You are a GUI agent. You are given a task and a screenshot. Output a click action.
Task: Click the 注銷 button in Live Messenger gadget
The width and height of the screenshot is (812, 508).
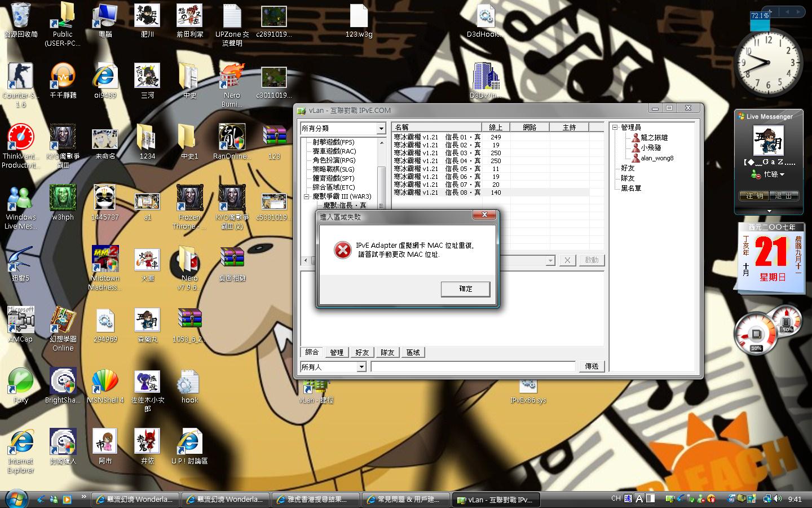pyautogui.click(x=754, y=196)
